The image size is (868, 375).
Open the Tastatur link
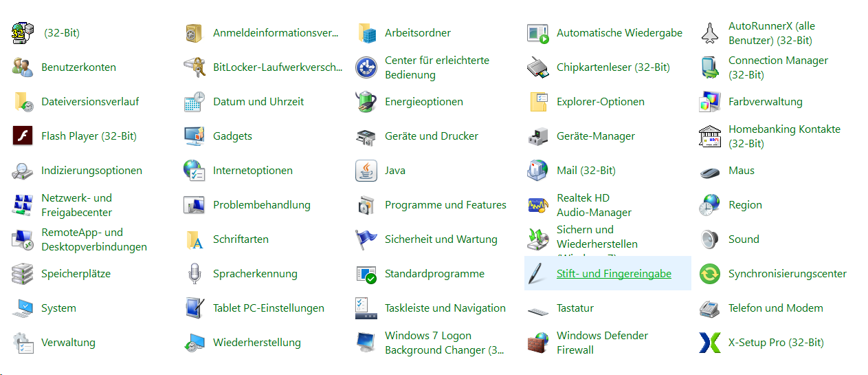coord(575,308)
